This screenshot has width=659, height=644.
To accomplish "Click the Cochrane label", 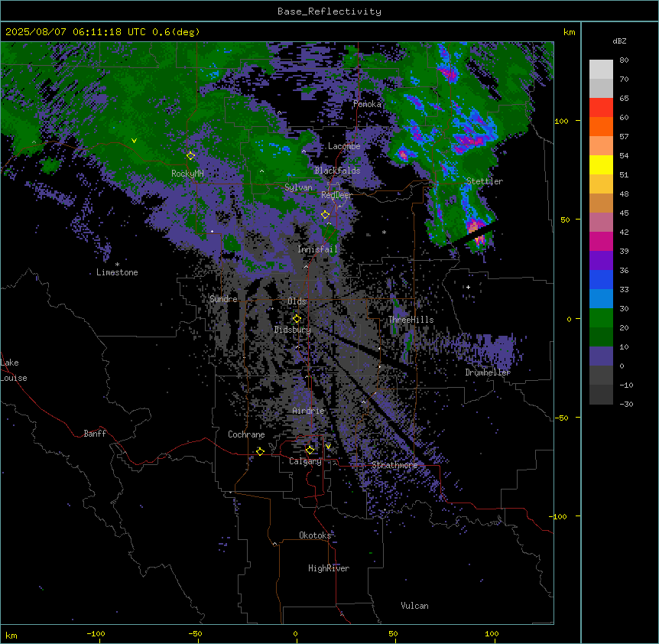I will click(246, 434).
